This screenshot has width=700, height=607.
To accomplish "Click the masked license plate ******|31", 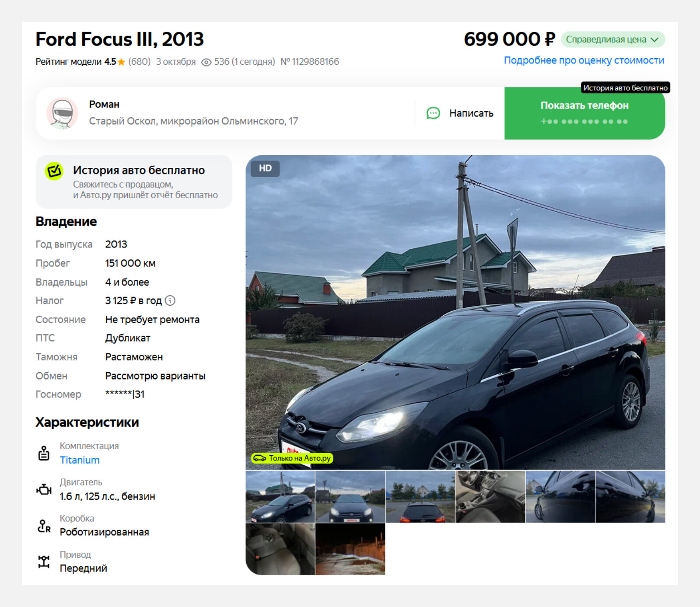I will [125, 394].
